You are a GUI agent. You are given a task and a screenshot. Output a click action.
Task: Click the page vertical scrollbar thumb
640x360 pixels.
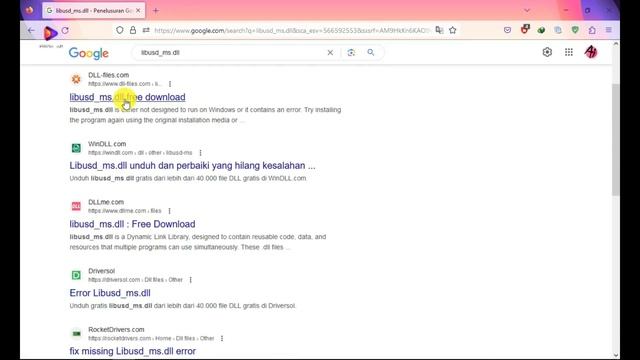(x=616, y=140)
